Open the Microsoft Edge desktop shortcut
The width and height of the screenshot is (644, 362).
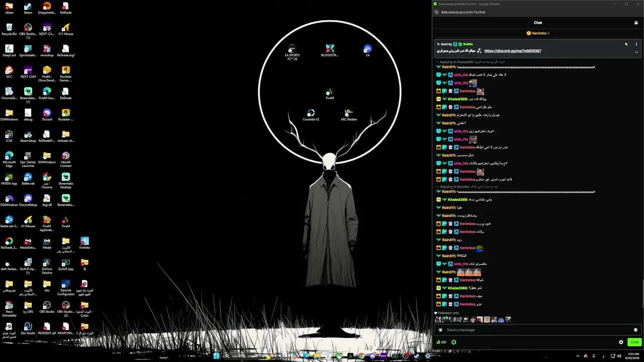(9, 159)
